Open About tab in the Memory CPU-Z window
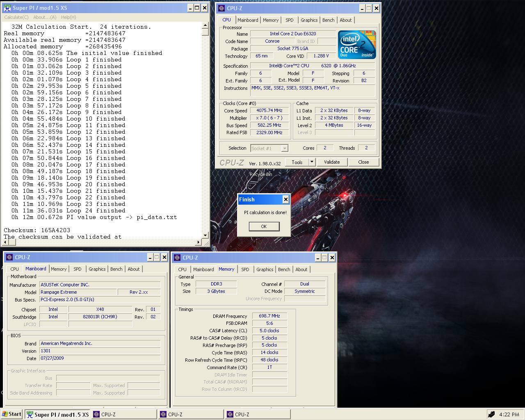This screenshot has width=525, height=420. click(301, 269)
